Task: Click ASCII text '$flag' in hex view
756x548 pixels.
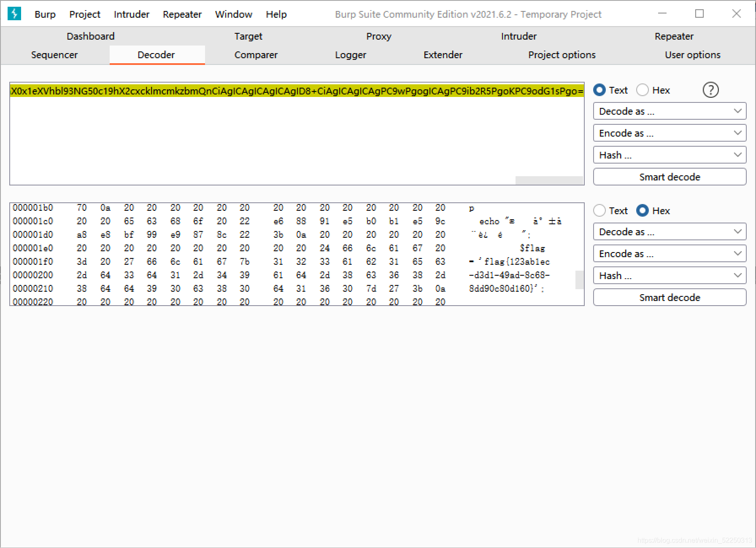Action: click(532, 248)
